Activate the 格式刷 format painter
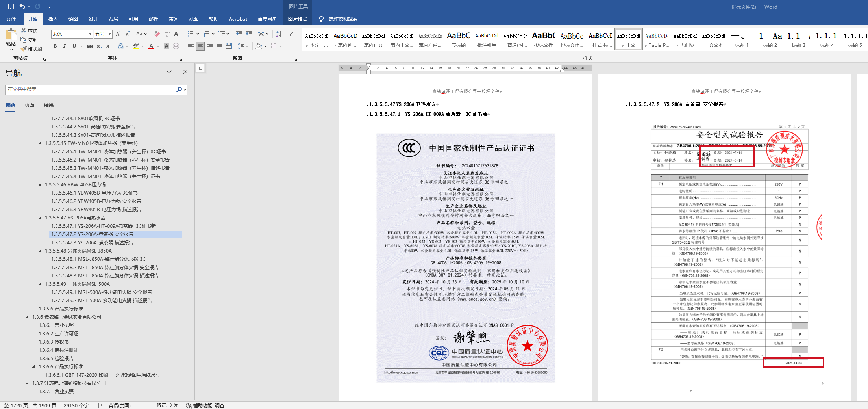 pyautogui.click(x=31, y=49)
